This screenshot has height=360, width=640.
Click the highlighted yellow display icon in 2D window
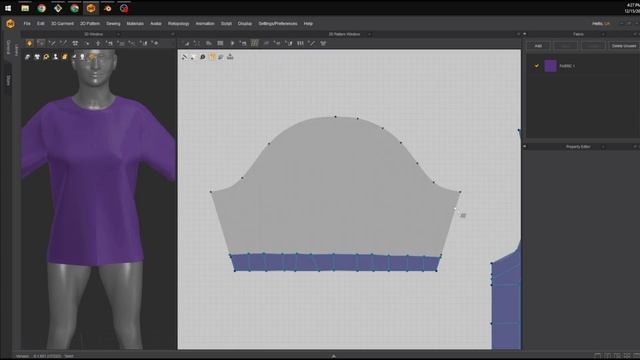pyautogui.click(x=212, y=57)
